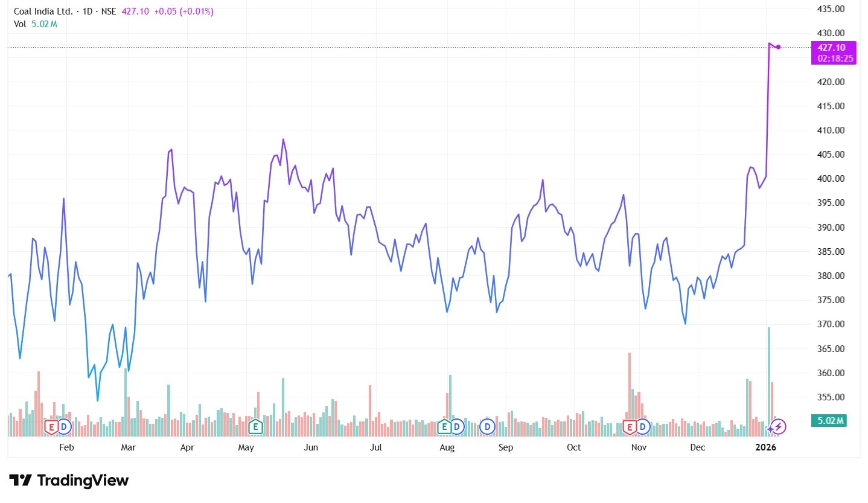Click the green E earnings marker near Aug
This screenshot has height=503, width=868.
pos(444,427)
